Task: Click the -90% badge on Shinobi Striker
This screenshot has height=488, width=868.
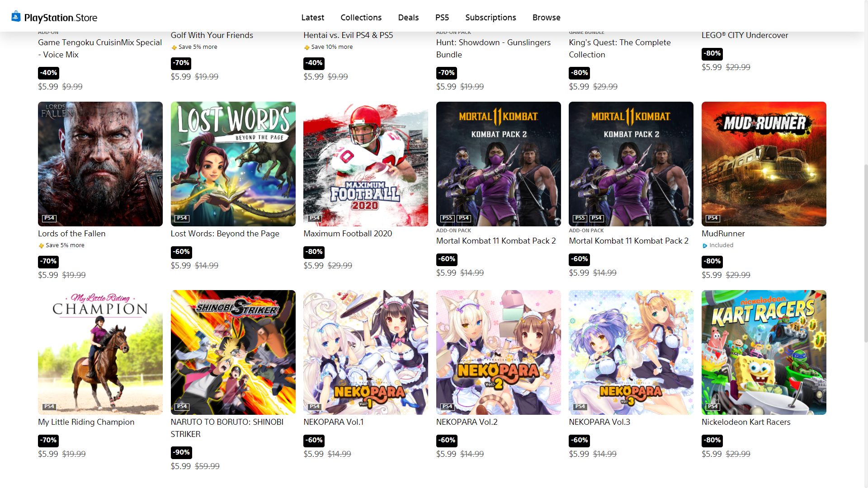Action: click(x=182, y=452)
